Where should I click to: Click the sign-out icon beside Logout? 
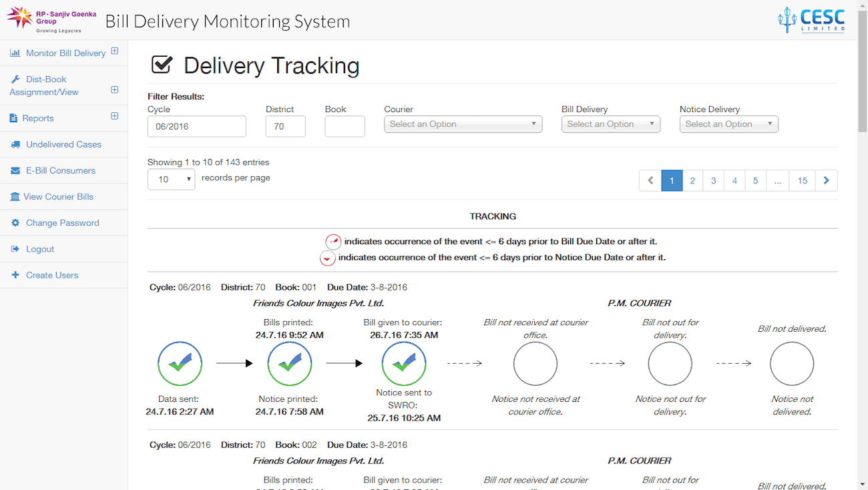(15, 249)
